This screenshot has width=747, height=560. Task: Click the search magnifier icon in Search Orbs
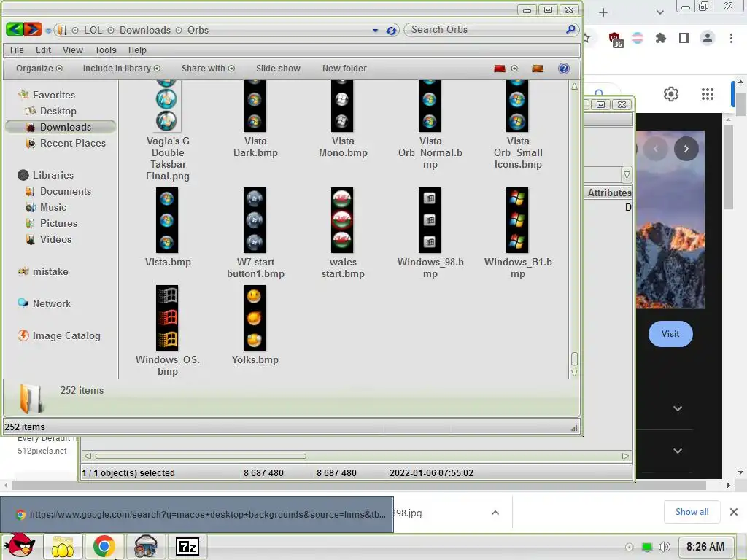click(x=570, y=29)
